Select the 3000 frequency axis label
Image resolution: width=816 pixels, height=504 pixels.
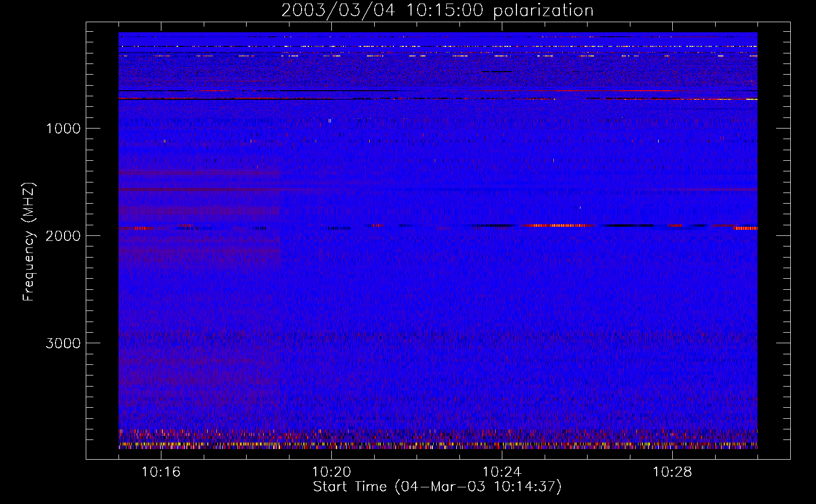pyautogui.click(x=63, y=343)
